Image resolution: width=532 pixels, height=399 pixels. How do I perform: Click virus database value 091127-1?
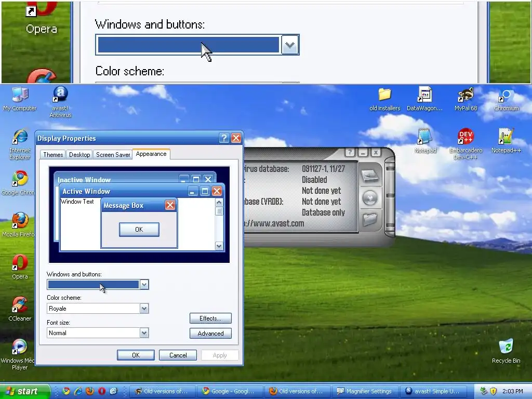[x=323, y=169]
